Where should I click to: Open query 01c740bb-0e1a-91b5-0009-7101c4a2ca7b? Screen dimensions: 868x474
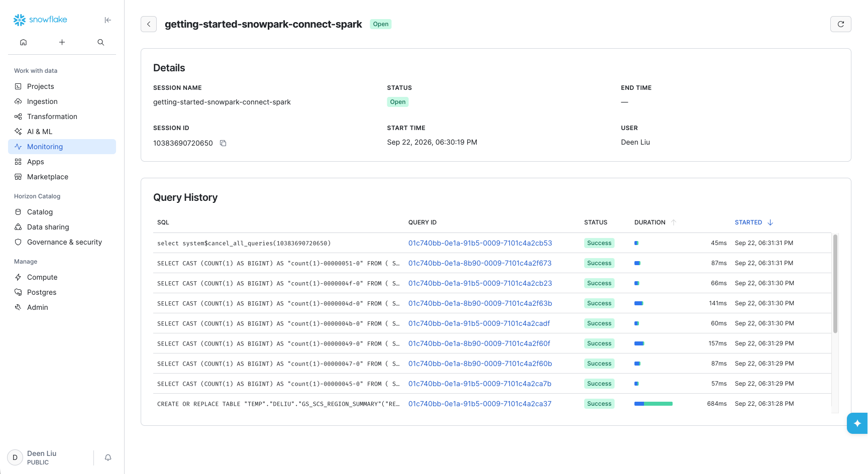[x=480, y=384]
